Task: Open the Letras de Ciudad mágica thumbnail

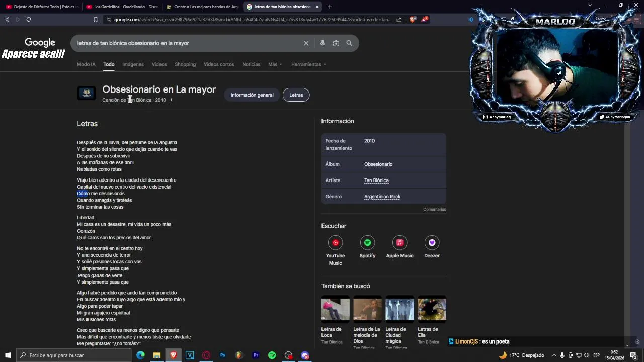Action: (x=399, y=309)
